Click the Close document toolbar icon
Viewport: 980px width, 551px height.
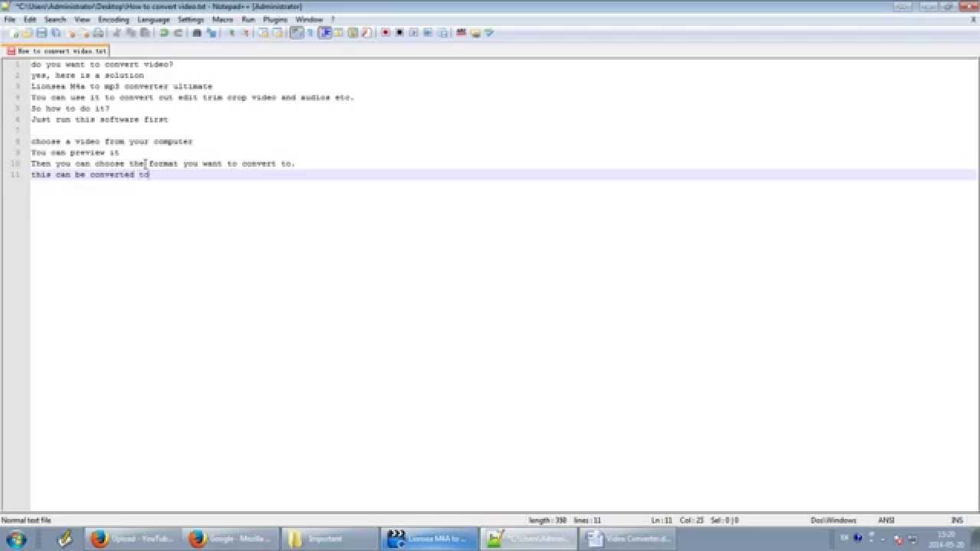tap(71, 33)
